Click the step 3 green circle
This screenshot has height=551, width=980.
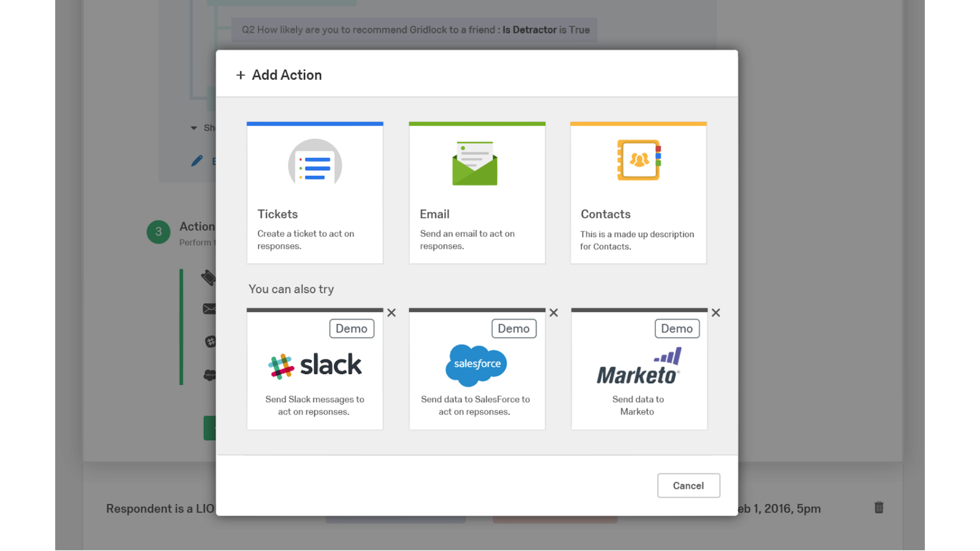click(x=158, y=232)
